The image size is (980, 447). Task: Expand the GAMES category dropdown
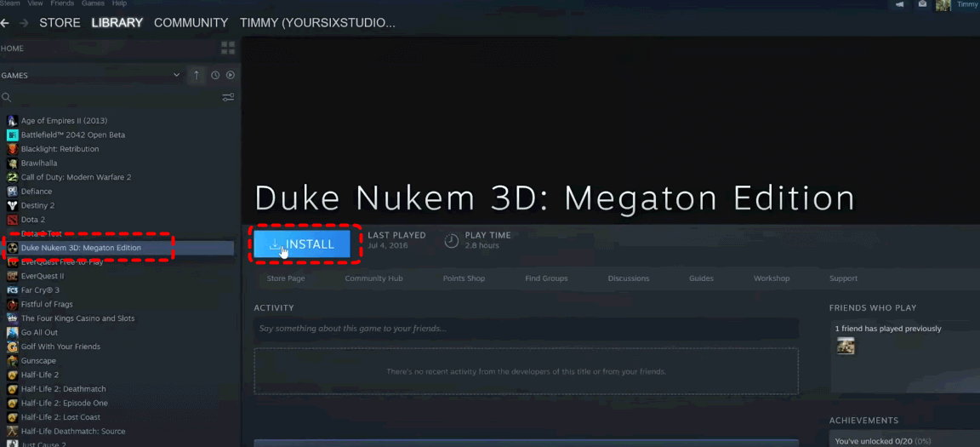(176, 75)
